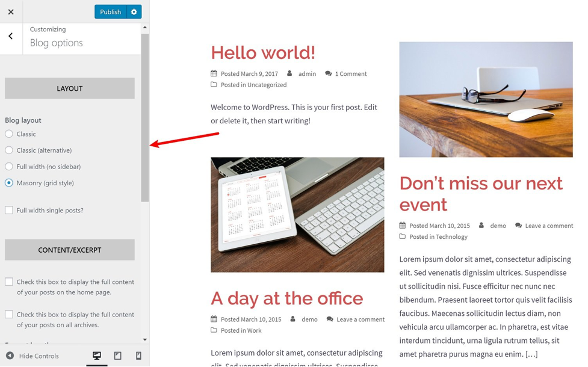Select the Classic blog layout
This screenshot has width=588, height=367.
coord(9,134)
